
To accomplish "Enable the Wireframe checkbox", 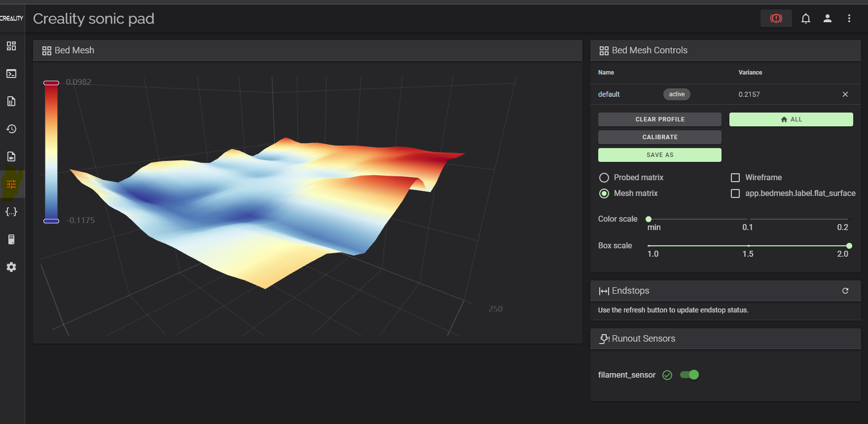I will coord(735,178).
